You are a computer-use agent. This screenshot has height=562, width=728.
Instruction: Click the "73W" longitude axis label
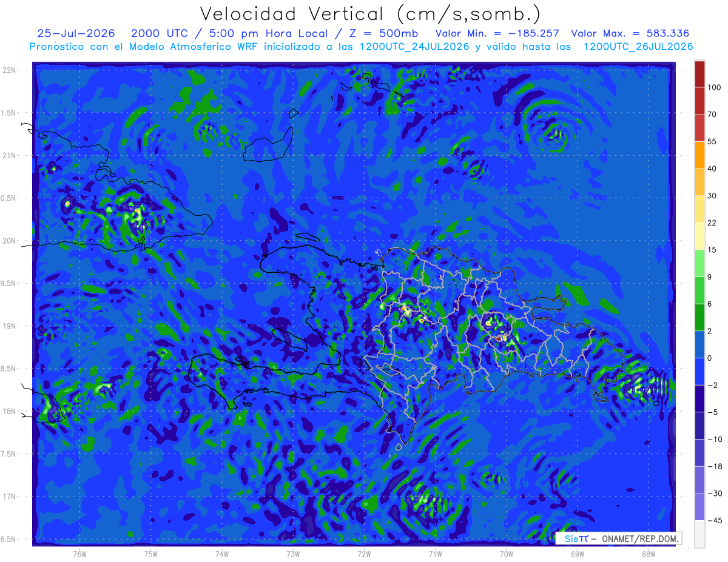pyautogui.click(x=292, y=554)
